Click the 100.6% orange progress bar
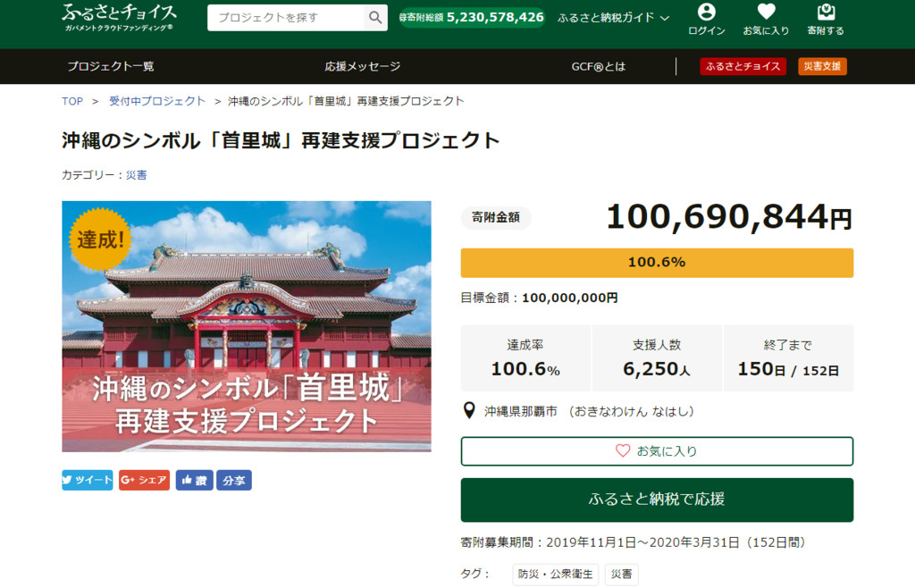Screen dimensions: 915x588 point(657,263)
